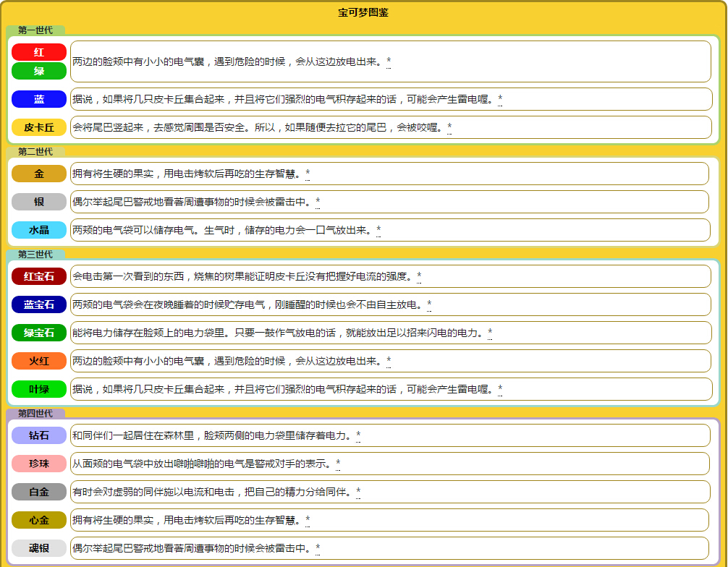The height and width of the screenshot is (567, 728).
Task: Click the 红/绿 entry text about 电气囊
Action: pyautogui.click(x=228, y=61)
